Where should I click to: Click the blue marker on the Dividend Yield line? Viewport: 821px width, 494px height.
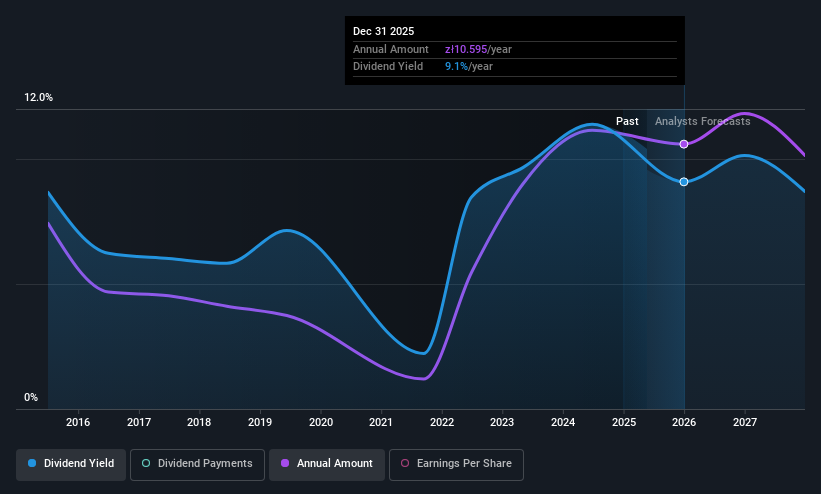pos(684,182)
